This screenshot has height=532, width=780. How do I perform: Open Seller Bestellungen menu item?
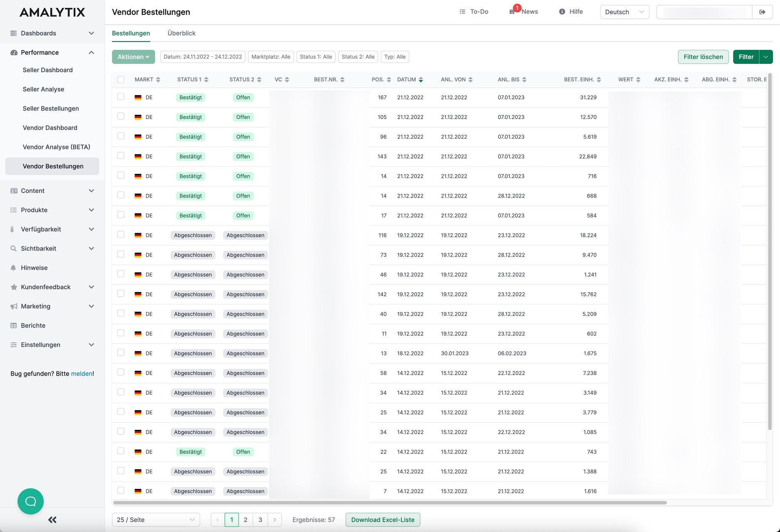(x=51, y=109)
